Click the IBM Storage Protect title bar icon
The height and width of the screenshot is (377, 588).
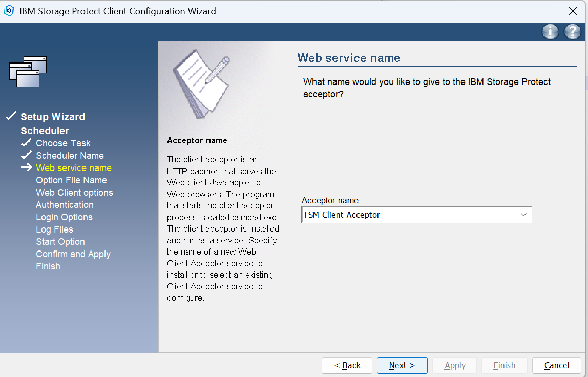coord(9,11)
